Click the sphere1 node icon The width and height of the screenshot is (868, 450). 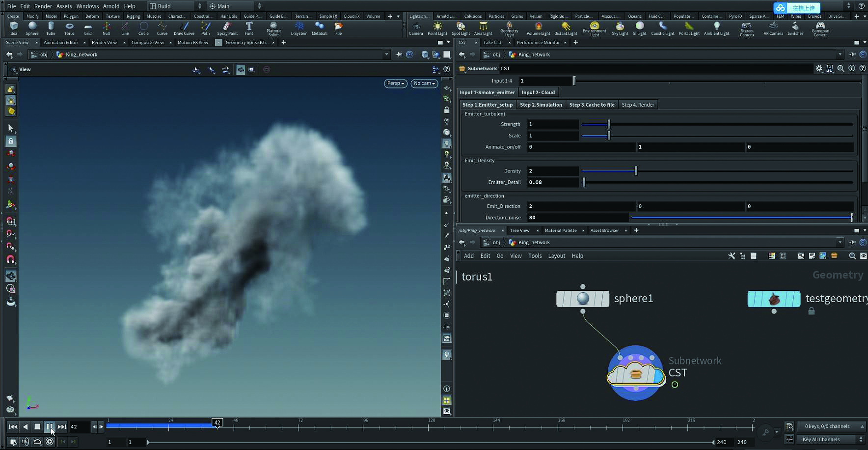pyautogui.click(x=583, y=299)
